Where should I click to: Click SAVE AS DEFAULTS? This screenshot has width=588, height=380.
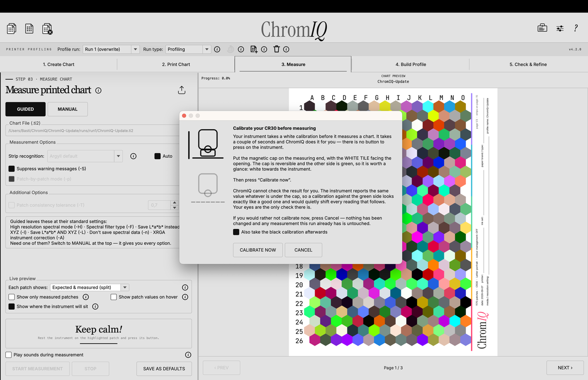coord(164,369)
